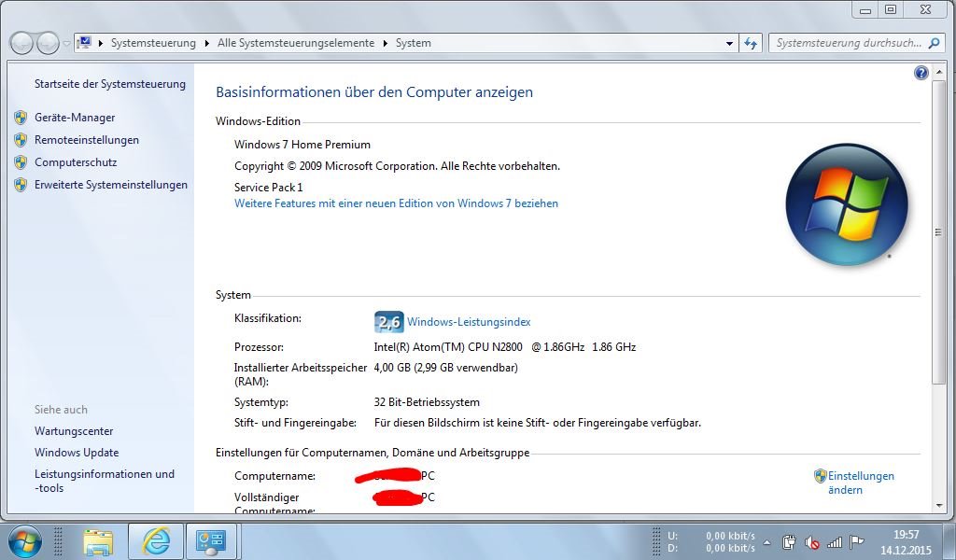Click the network speed meter in the taskbar
This screenshot has height=560, width=956.
(x=710, y=541)
